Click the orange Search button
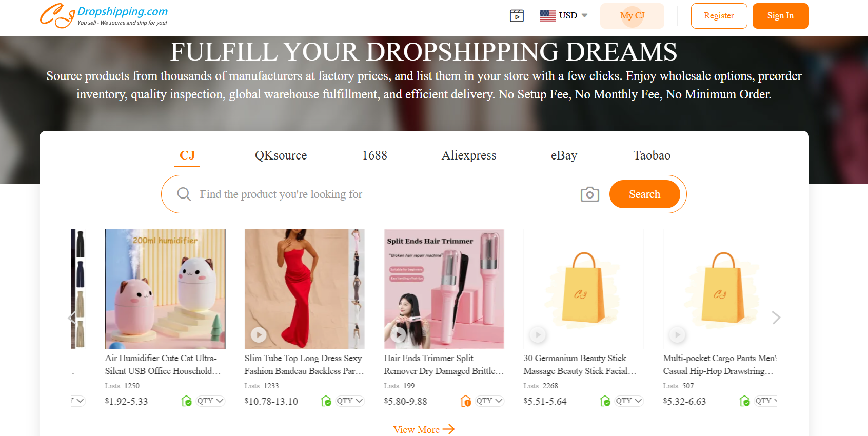 [644, 194]
